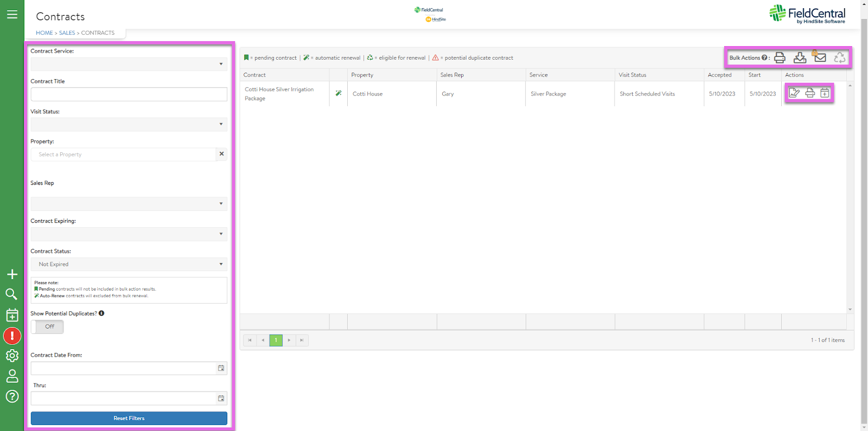
Task: Click the bulk download icon
Action: click(800, 57)
